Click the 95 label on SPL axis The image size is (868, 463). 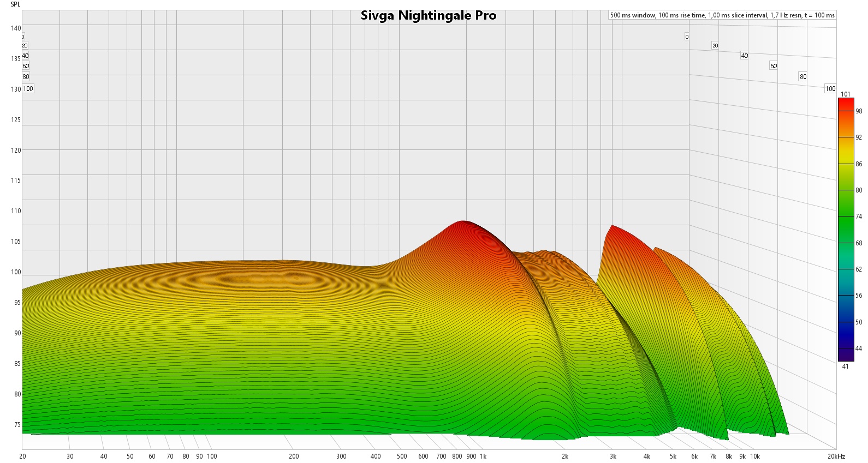(17, 303)
